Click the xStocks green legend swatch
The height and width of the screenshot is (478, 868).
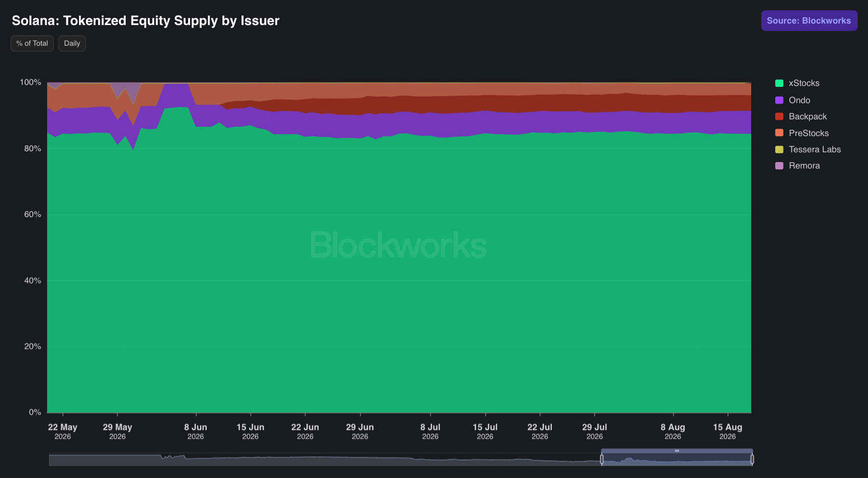(x=779, y=84)
